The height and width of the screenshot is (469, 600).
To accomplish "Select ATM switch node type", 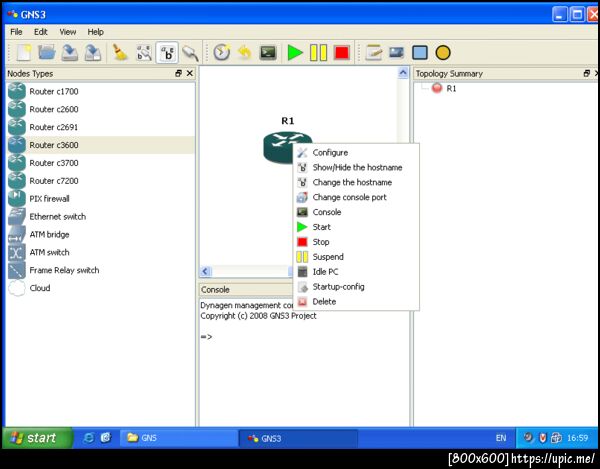I will coord(100,252).
